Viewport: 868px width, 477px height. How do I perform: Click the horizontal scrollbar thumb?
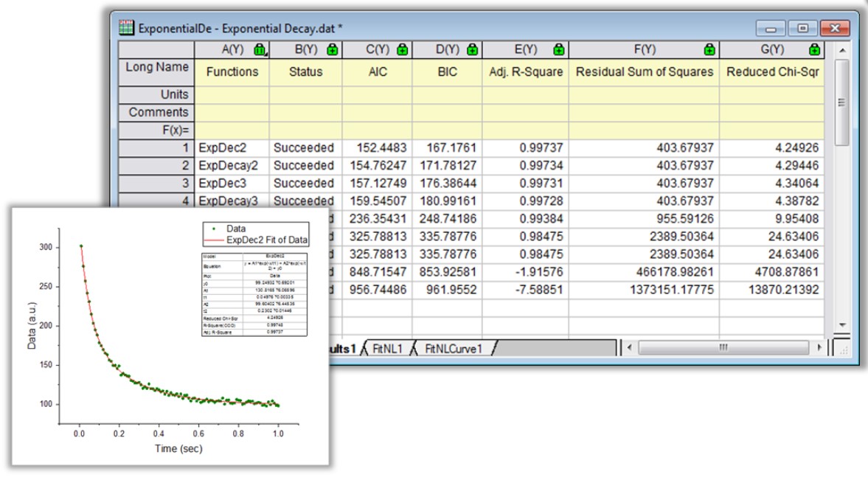[x=723, y=347]
